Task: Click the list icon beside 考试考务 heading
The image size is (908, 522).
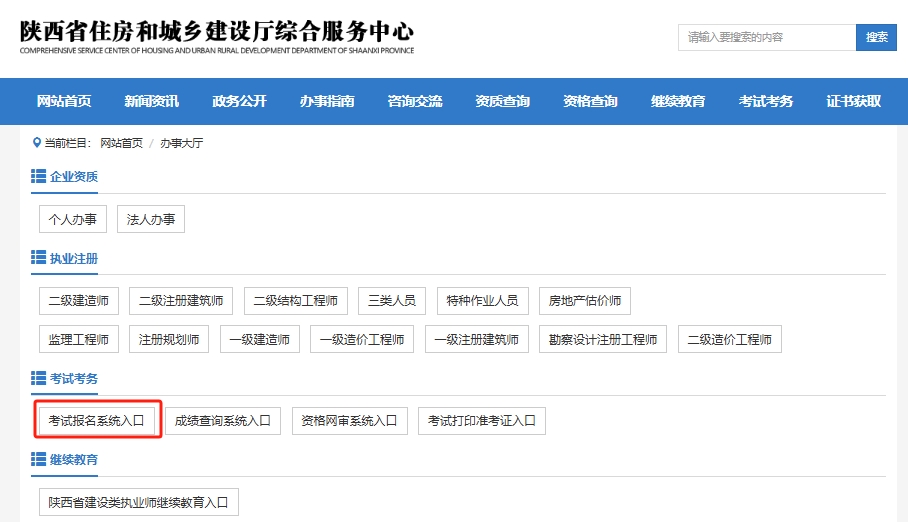Action: [x=38, y=378]
